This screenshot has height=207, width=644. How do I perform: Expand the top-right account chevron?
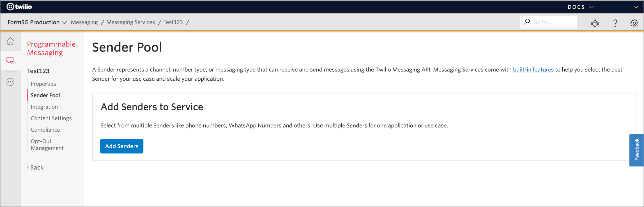[x=636, y=7]
